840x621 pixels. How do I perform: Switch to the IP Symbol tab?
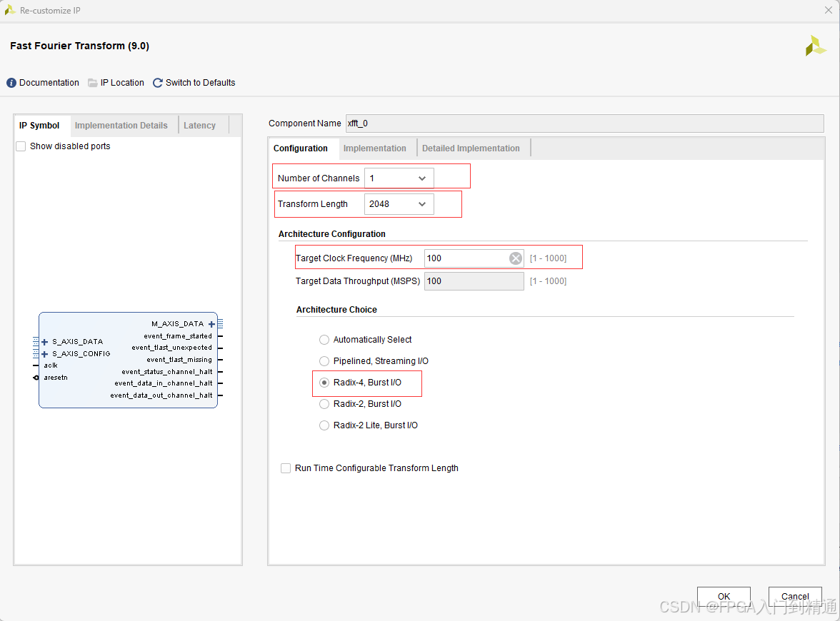tap(40, 126)
